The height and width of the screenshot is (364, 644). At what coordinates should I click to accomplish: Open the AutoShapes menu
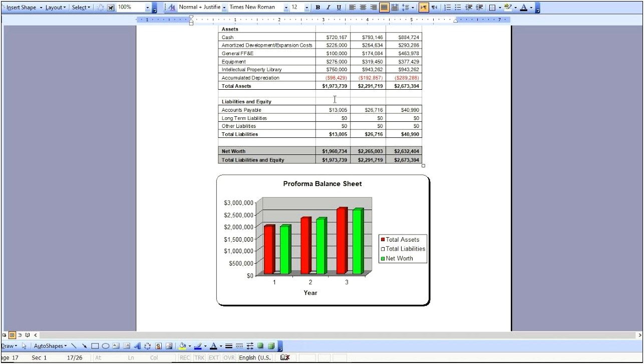[x=50, y=346]
